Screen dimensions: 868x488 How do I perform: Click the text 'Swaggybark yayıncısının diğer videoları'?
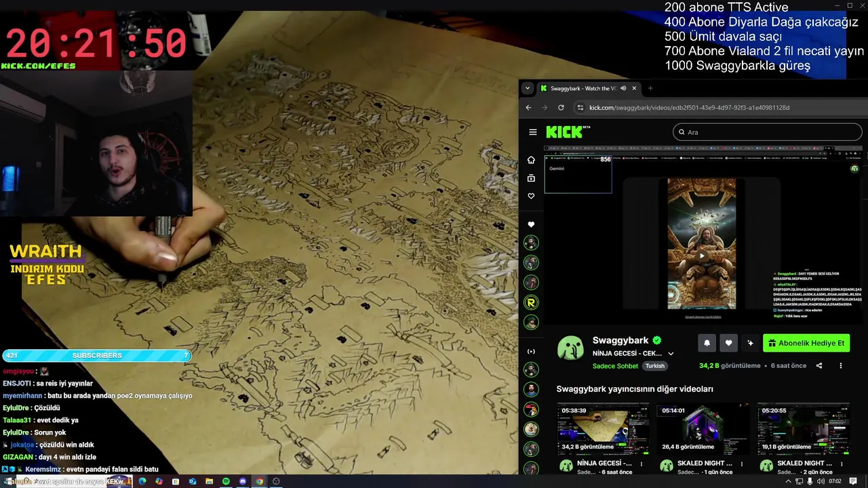(635, 389)
